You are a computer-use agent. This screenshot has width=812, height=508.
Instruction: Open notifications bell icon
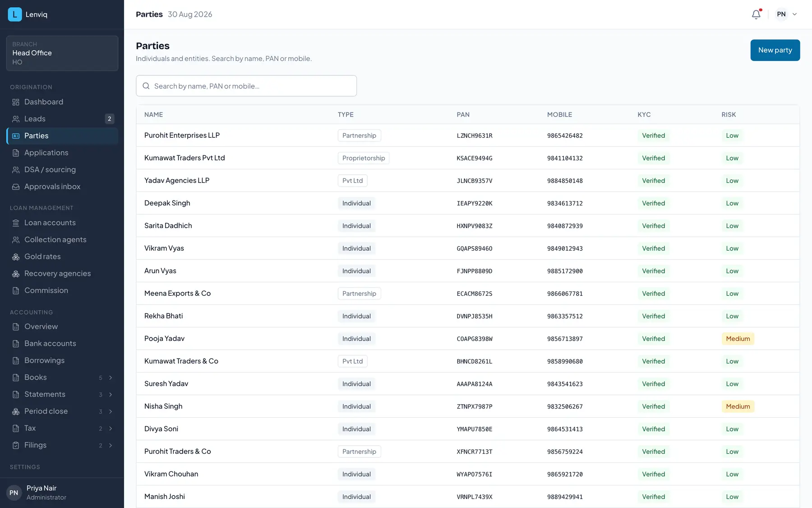click(756, 14)
